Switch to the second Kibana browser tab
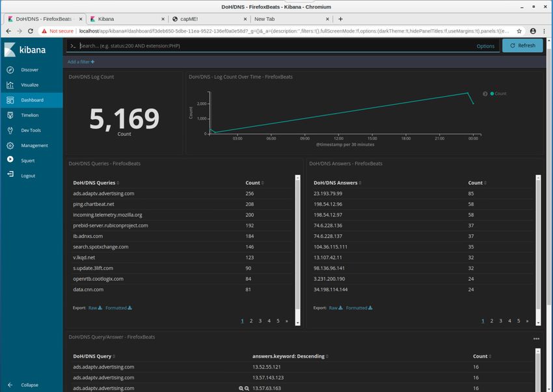 coord(127,19)
